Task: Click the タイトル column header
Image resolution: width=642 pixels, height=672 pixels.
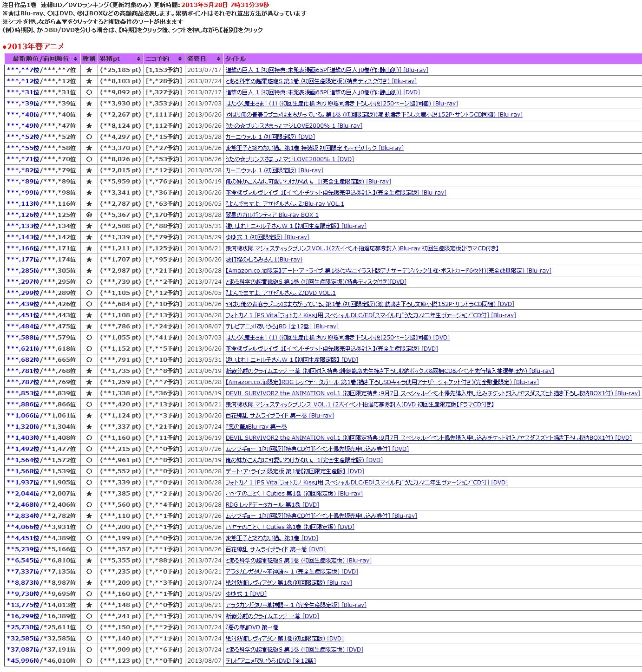Action: [432, 59]
